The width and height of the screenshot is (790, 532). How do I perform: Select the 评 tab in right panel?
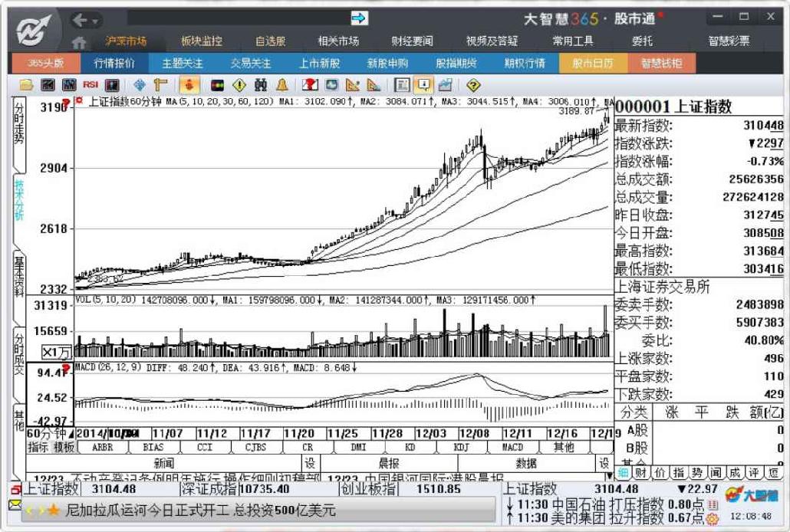(x=753, y=472)
